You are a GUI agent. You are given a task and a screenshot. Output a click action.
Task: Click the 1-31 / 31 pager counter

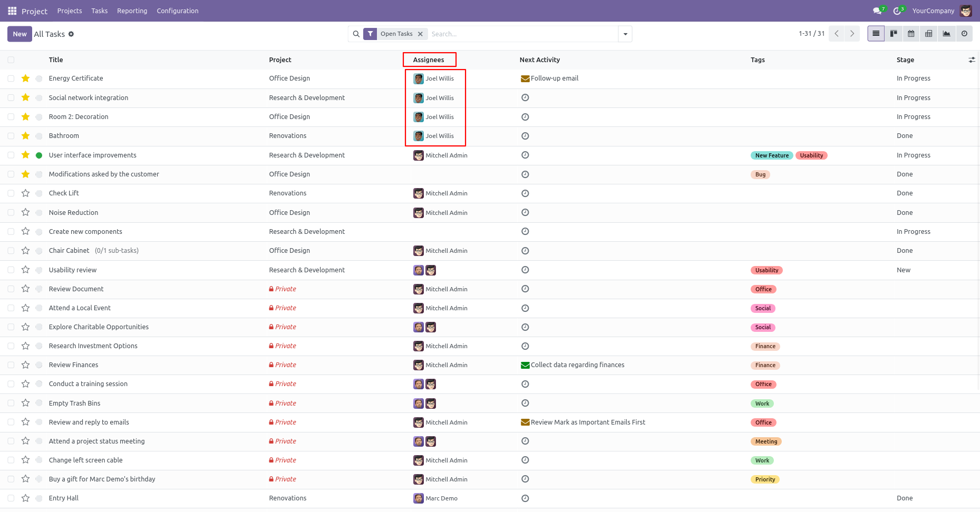tap(811, 34)
